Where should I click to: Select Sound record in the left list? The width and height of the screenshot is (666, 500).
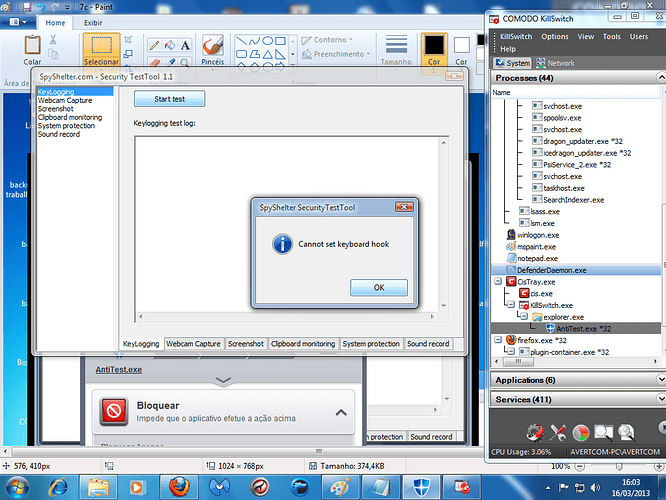click(59, 134)
